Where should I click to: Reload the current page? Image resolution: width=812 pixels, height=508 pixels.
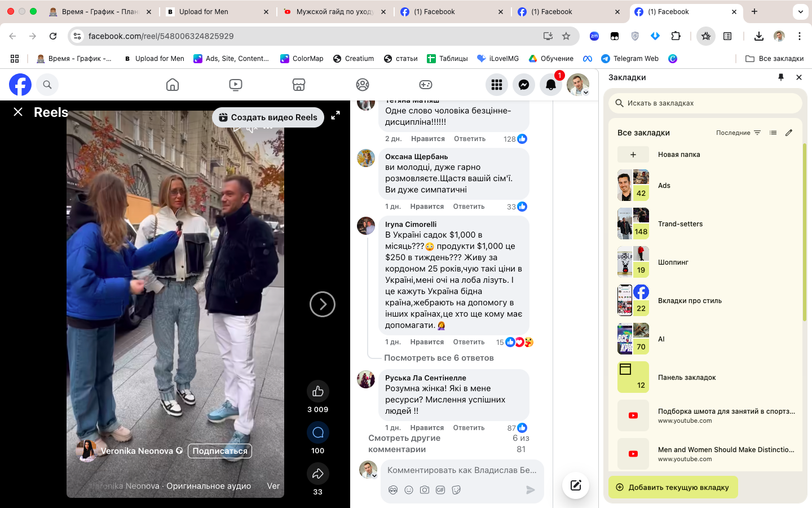(x=53, y=36)
